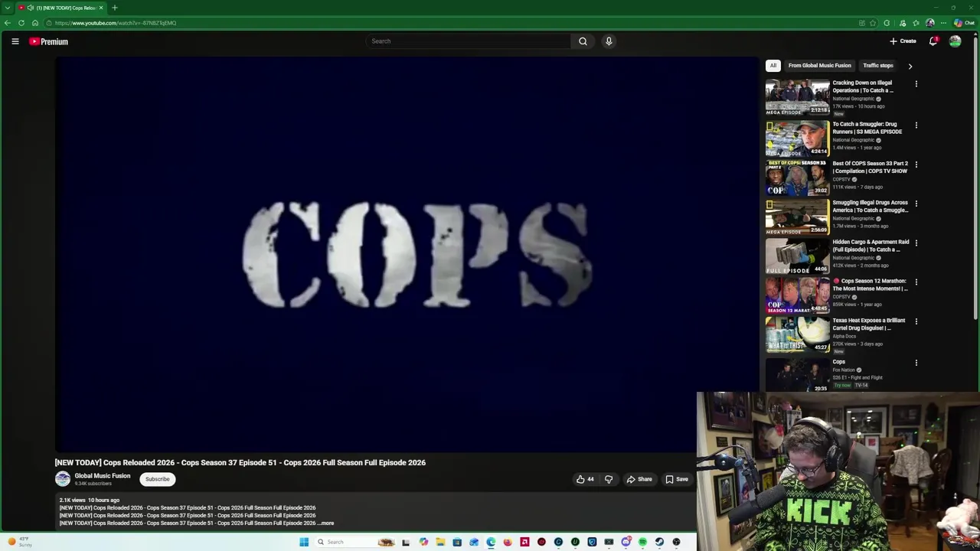Select the All filter chip
Screen dimensions: 980x551
773,66
